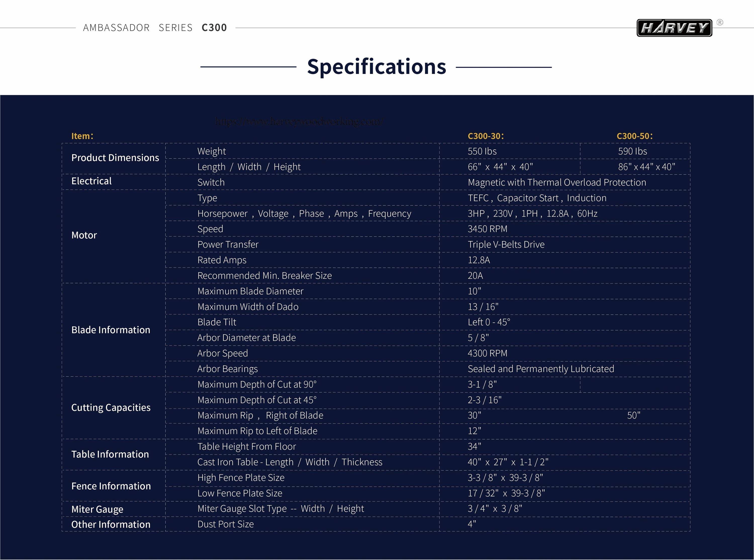Screen dimensions: 754x560
Task: Click the AMBASSADOR SERIES header text
Action: pos(137,27)
